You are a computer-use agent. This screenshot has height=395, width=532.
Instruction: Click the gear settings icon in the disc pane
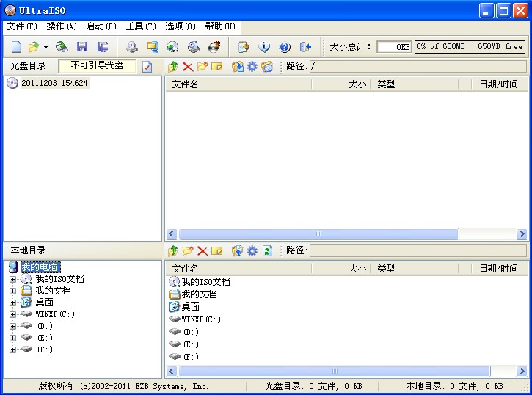coord(252,66)
